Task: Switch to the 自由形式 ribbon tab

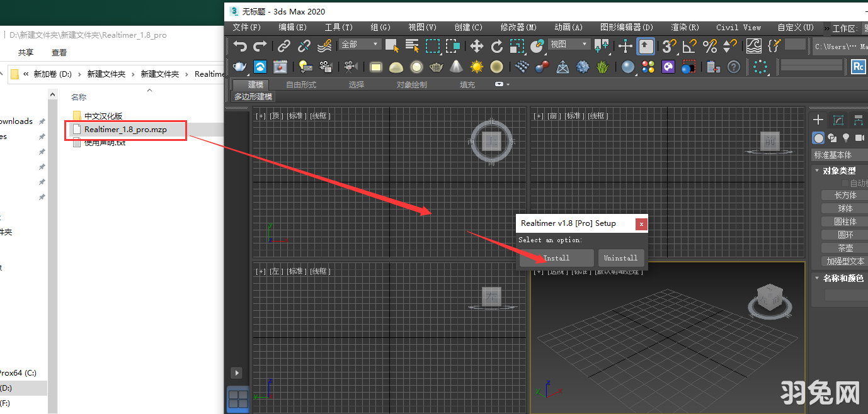Action: click(x=300, y=84)
